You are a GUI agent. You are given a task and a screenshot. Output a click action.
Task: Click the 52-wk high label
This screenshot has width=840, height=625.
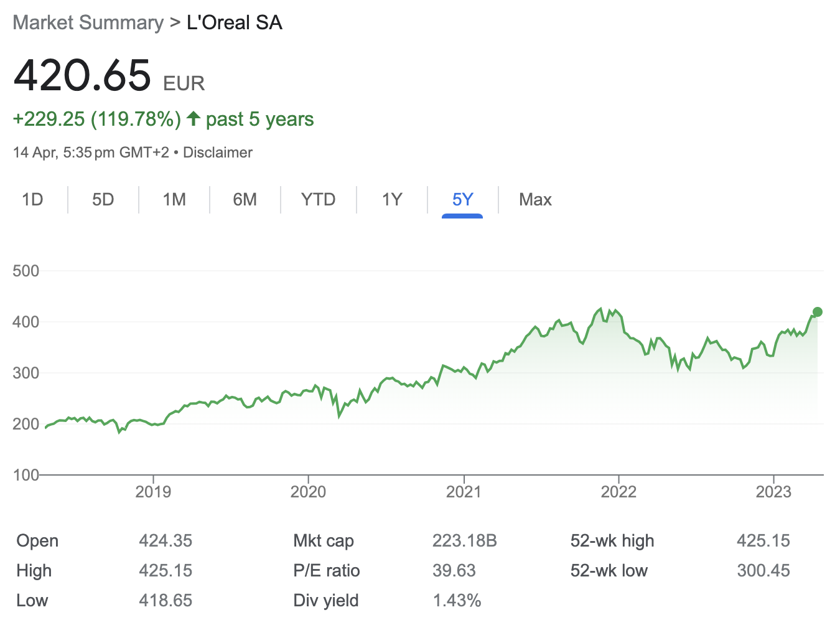pos(612,541)
